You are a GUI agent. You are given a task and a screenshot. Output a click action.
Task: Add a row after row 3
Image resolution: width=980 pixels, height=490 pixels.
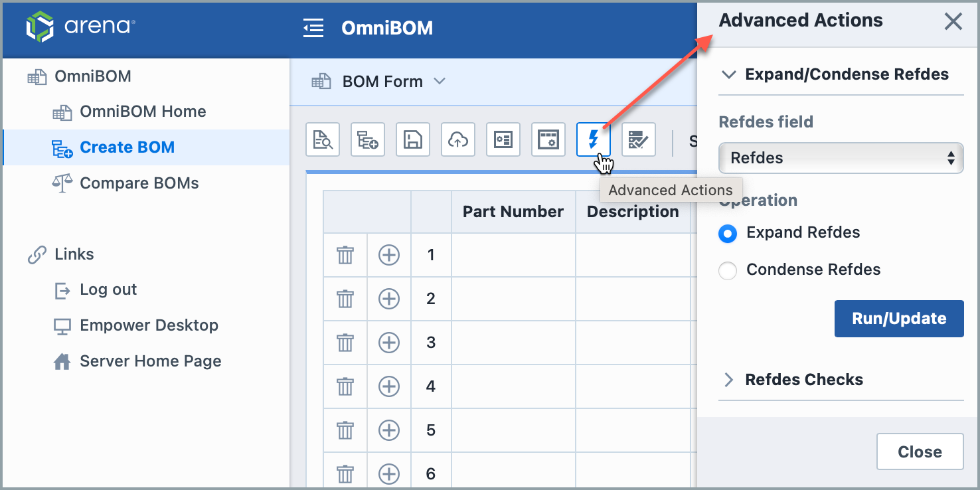(x=389, y=343)
